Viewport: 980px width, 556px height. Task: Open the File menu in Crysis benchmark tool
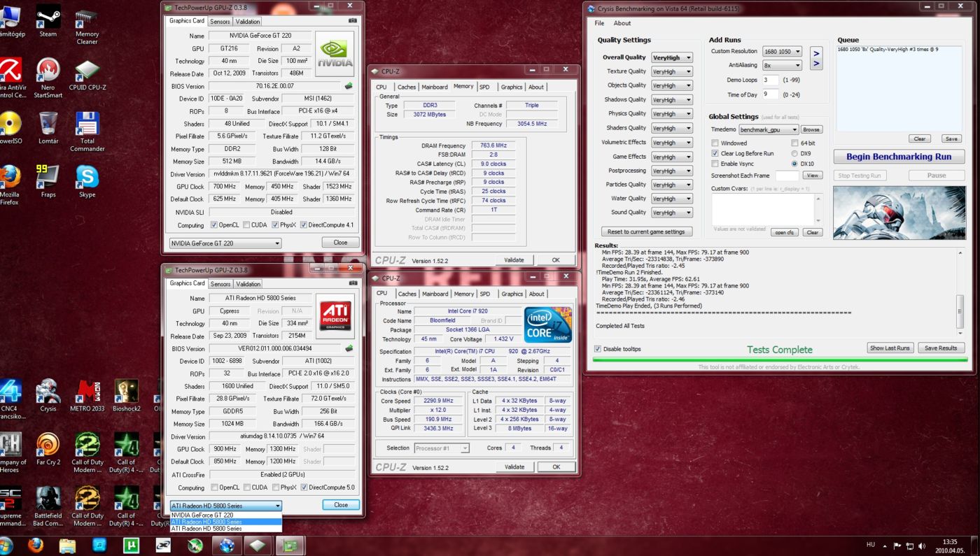coord(599,23)
